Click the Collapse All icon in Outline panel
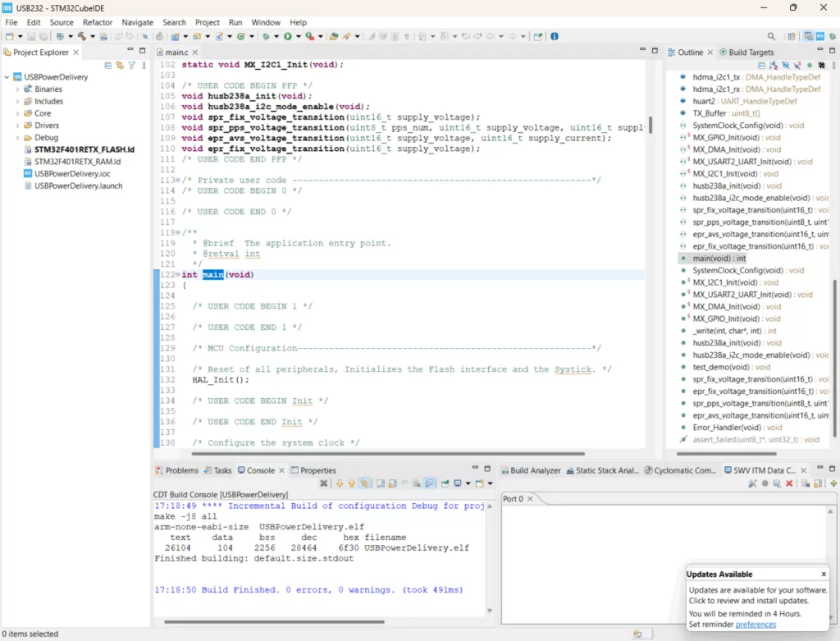This screenshot has width=840, height=641. click(762, 66)
